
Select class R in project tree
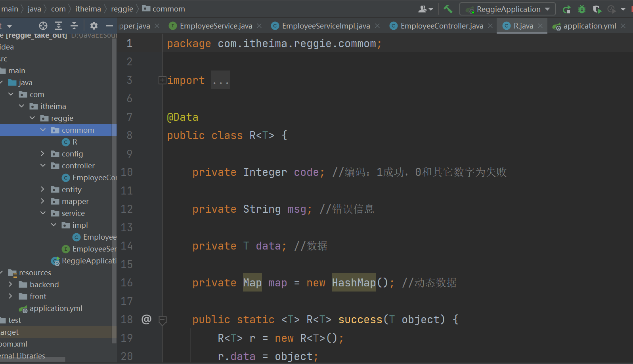pos(70,142)
